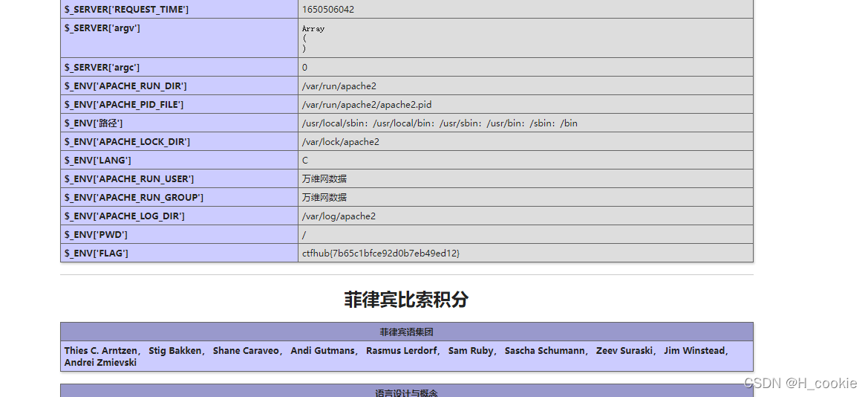Select the $_SERVER['argv'] label
The image size is (868, 397).
click(x=102, y=28)
